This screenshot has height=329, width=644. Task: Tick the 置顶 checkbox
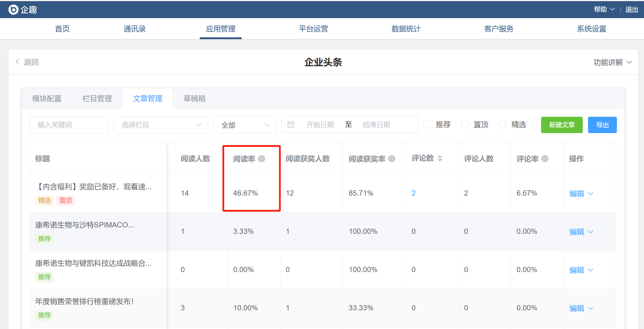tap(465, 125)
